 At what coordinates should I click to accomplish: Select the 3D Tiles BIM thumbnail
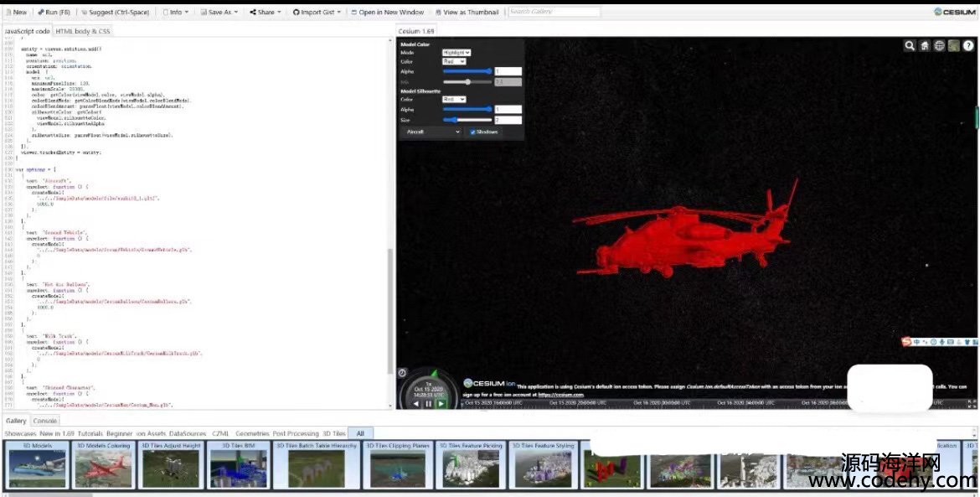(x=238, y=465)
